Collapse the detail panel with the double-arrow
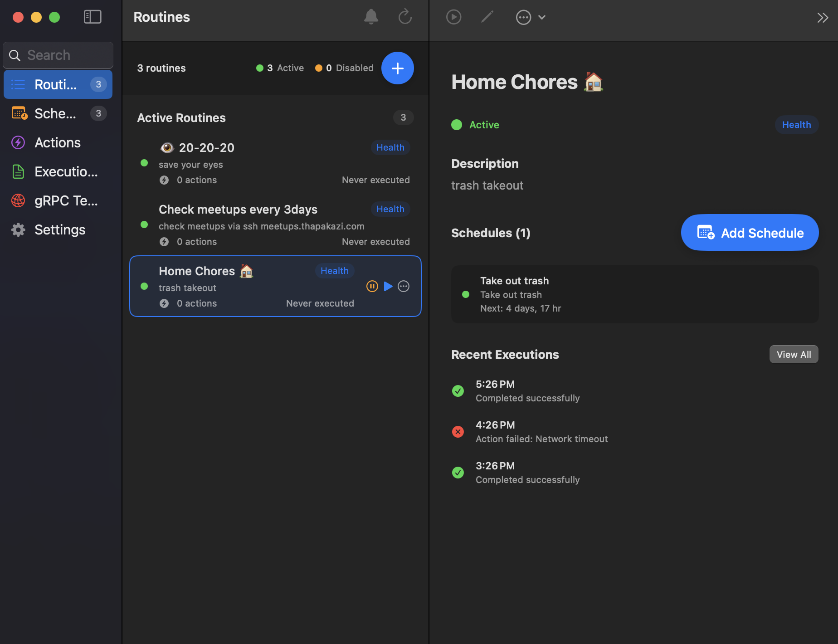Viewport: 838px width, 644px height. click(x=823, y=18)
